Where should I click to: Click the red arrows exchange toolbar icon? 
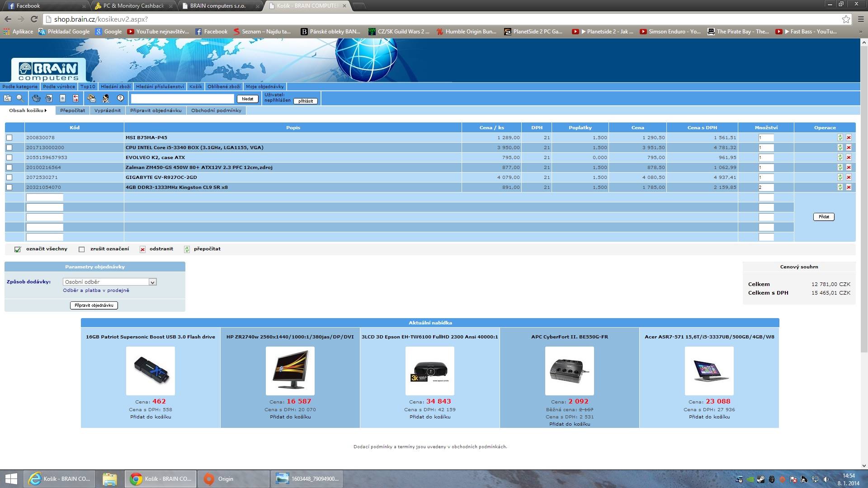[75, 98]
